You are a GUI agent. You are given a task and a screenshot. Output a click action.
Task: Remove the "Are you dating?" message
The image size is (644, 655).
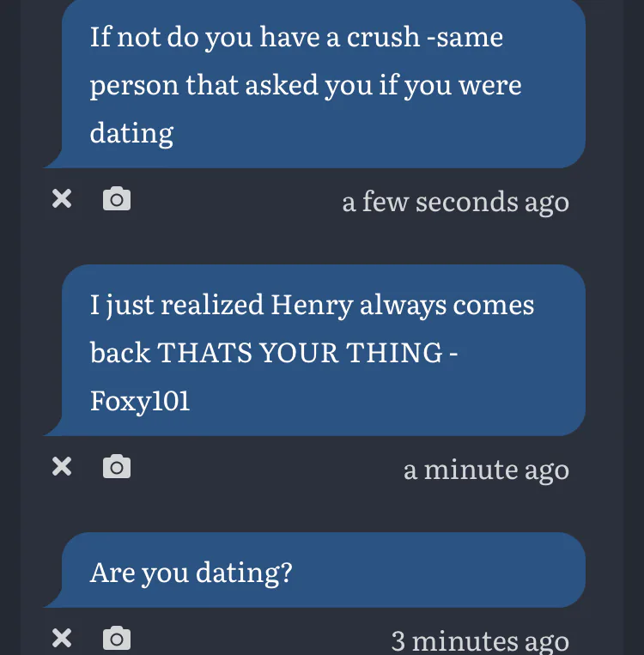[x=62, y=638]
